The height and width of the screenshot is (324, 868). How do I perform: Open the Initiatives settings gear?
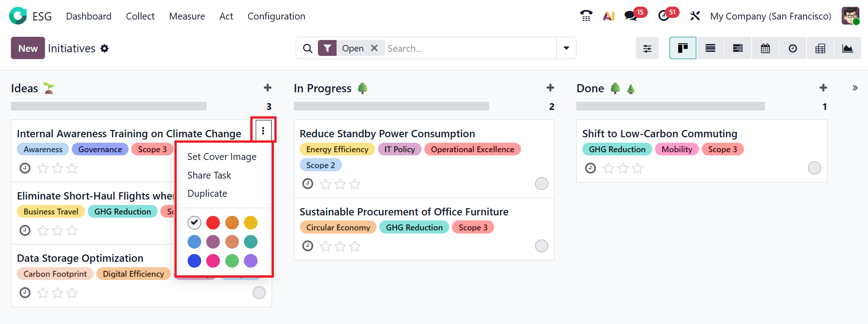(104, 49)
